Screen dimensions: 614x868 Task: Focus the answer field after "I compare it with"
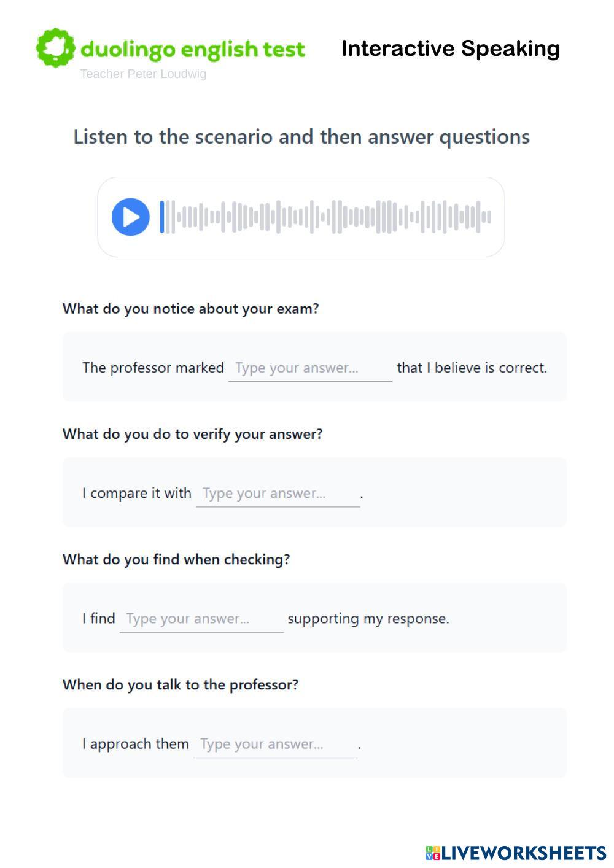pos(278,494)
